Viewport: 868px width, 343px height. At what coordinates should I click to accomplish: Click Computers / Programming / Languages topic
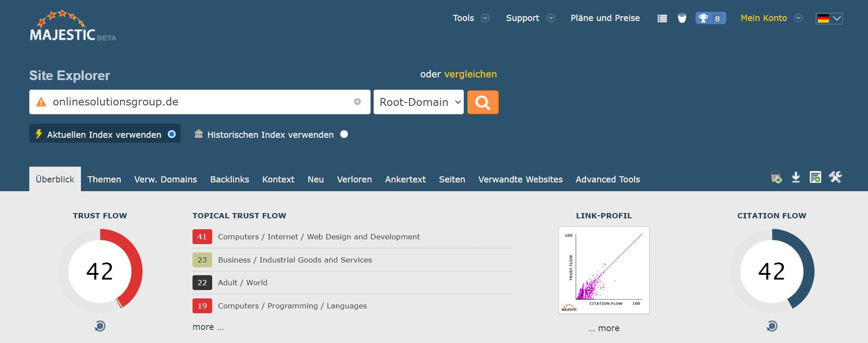coord(292,306)
